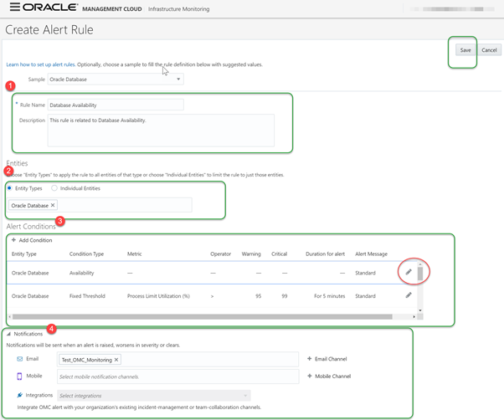The height and width of the screenshot is (420, 504).
Task: Select the Individual Entities radio button
Action: click(54, 188)
